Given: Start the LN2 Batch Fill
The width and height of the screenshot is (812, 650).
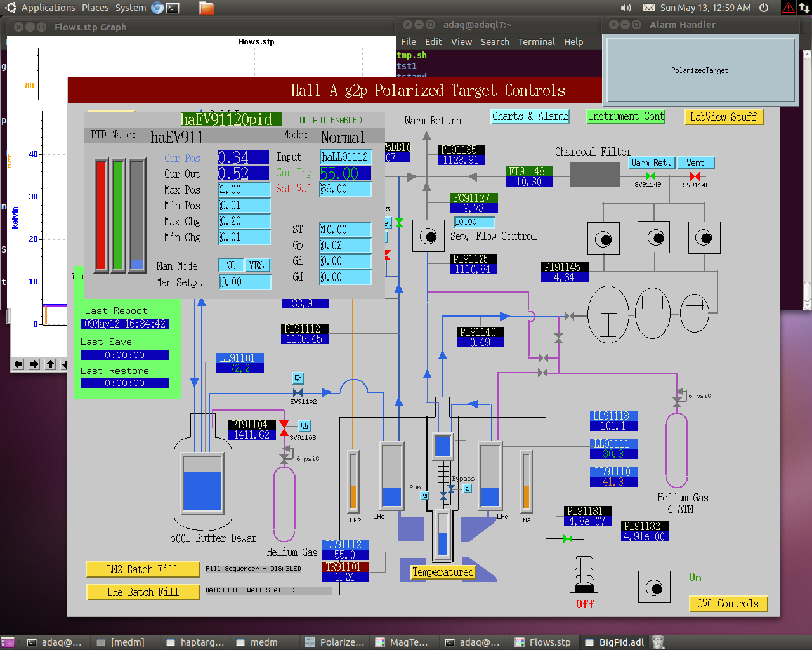Looking at the screenshot, I should click(142, 569).
